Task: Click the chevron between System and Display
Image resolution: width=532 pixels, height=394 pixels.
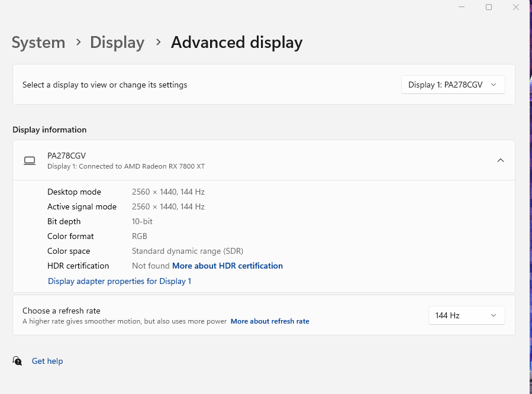Action: 78,43
